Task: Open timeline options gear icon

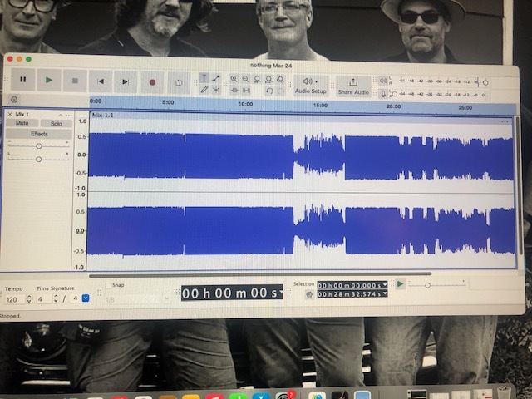Action: (14, 100)
